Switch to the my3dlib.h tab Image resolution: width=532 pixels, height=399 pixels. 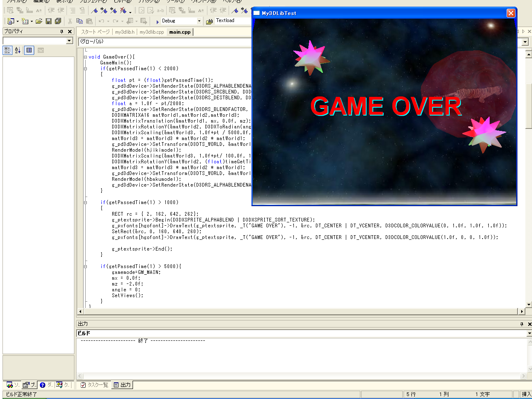(125, 32)
